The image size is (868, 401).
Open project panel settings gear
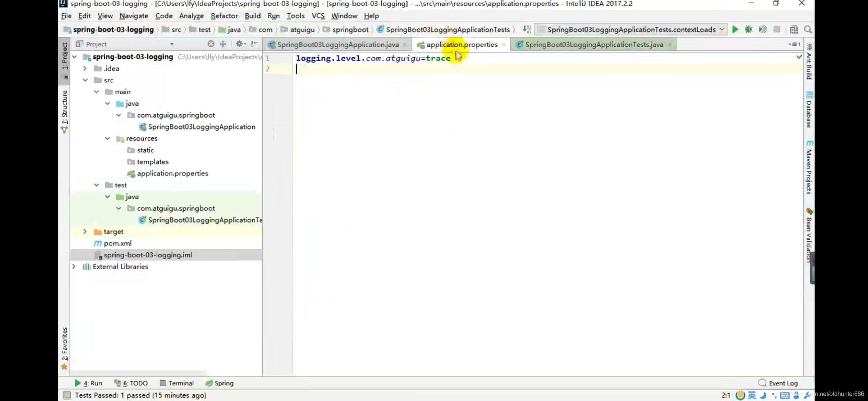pyautogui.click(x=240, y=44)
